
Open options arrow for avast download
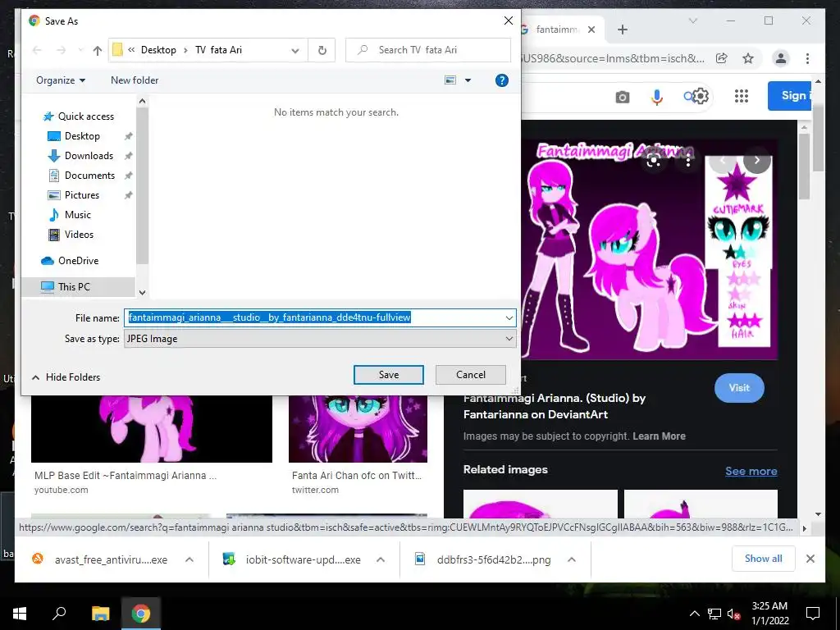point(189,559)
